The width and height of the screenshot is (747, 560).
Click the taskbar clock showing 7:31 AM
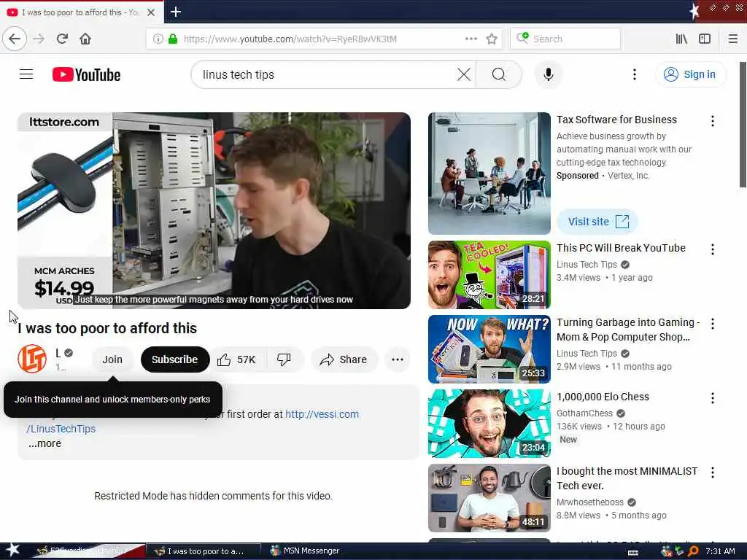click(720, 551)
